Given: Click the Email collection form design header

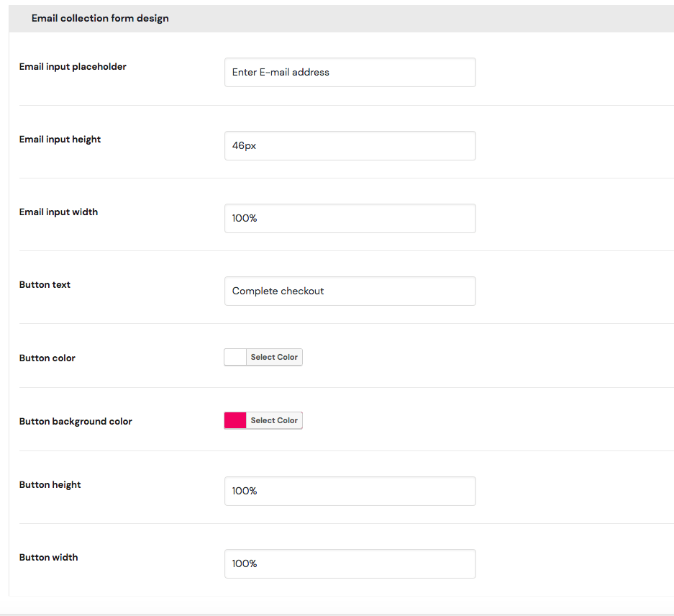Looking at the screenshot, I should 100,18.
